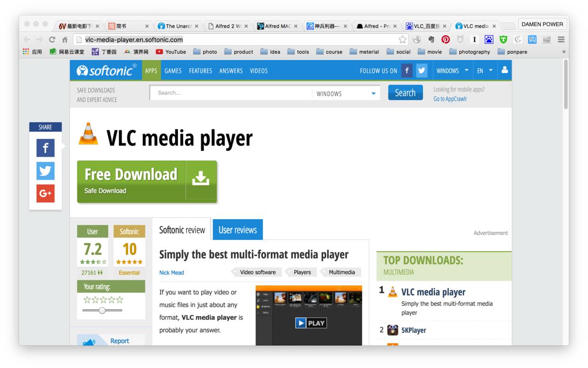Share on Google+ from the Share sidebar
588x368 pixels.
[x=46, y=193]
